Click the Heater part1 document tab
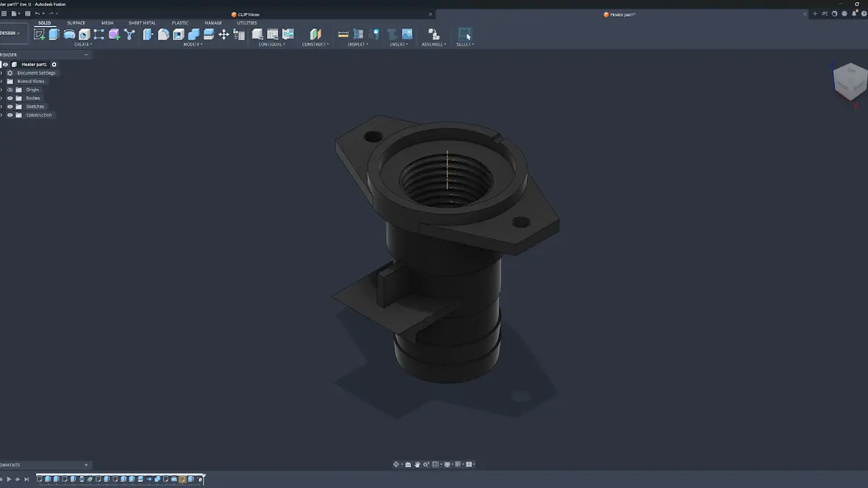868x488 pixels. point(619,14)
